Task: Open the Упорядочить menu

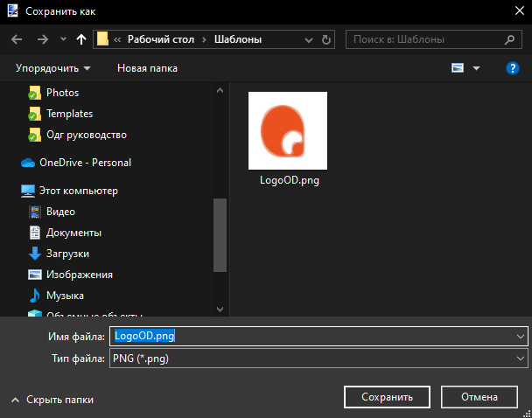Action: [x=52, y=68]
